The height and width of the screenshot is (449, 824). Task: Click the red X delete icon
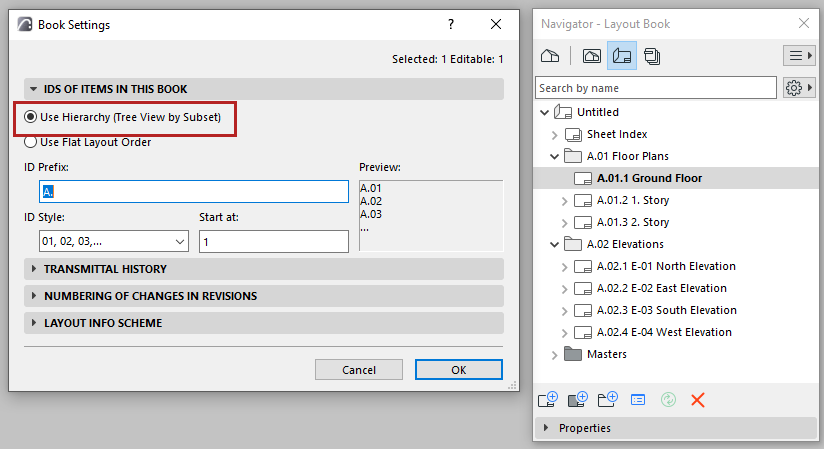[698, 400]
